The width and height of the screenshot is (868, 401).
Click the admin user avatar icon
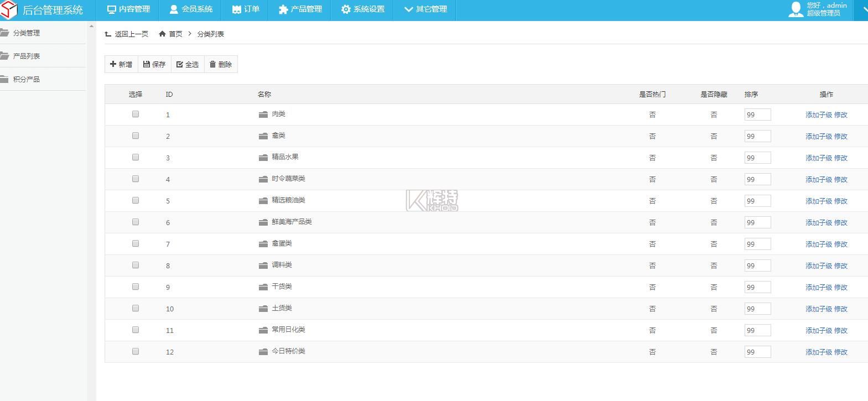coord(796,9)
